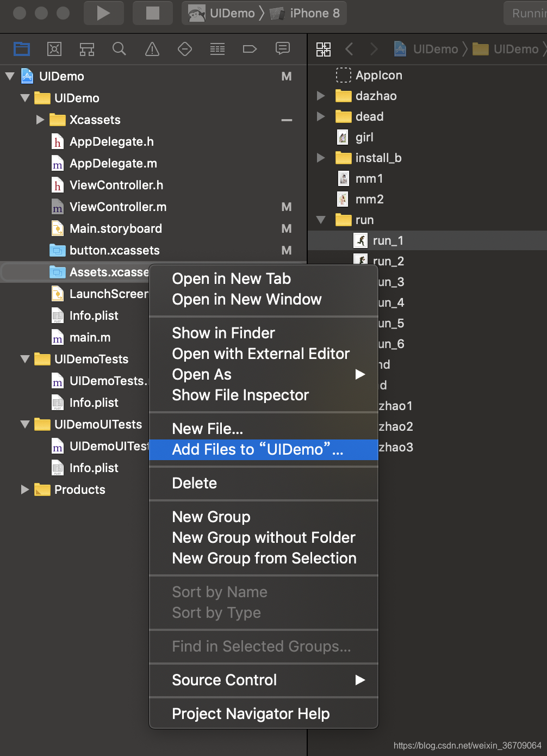Expand the Xcassets folder triangle
Image resolution: width=547 pixels, height=756 pixels.
[x=40, y=120]
